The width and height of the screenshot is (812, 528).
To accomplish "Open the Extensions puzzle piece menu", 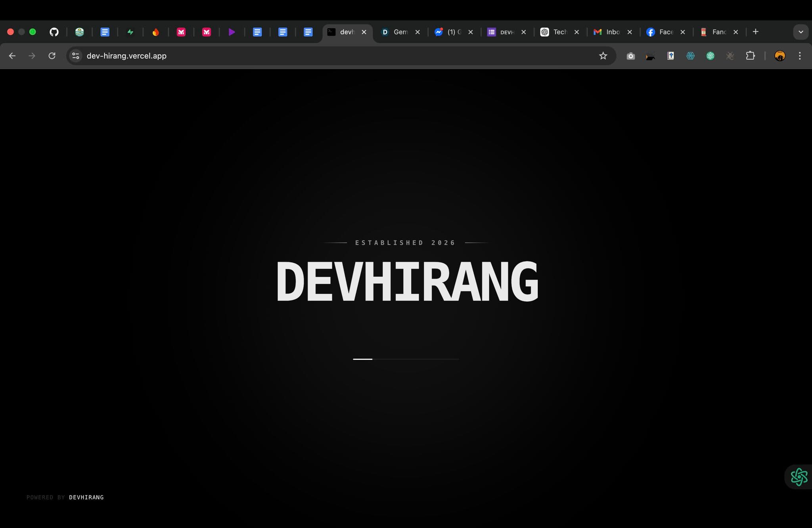I will click(x=750, y=56).
